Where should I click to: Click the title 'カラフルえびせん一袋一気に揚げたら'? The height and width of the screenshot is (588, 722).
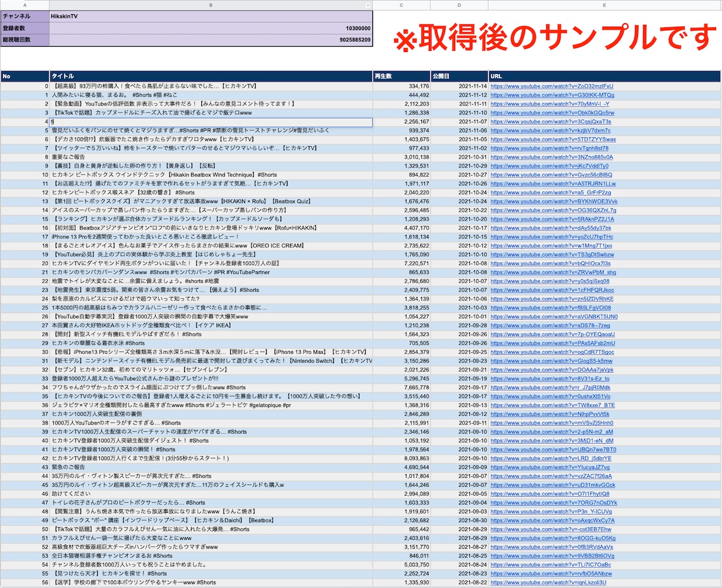tap(121, 538)
